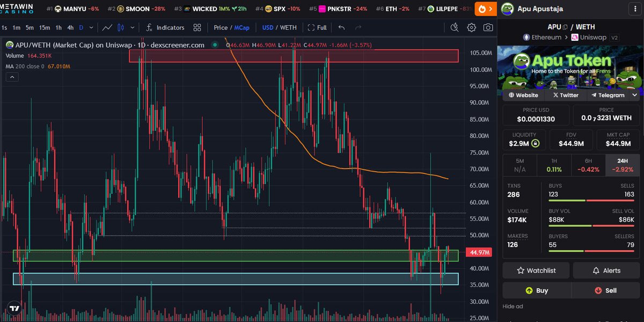Click the TradingView logo on chart
The image size is (644, 322).
14,309
